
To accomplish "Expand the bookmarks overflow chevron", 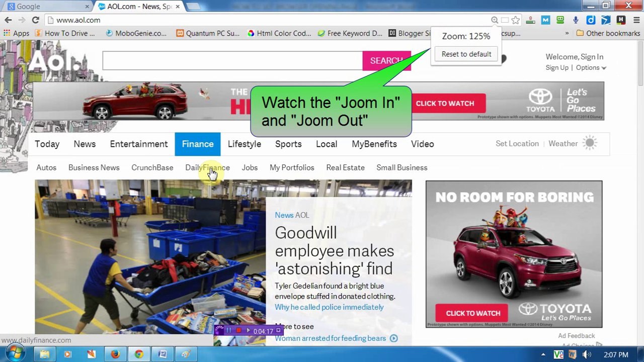I will coord(567,33).
